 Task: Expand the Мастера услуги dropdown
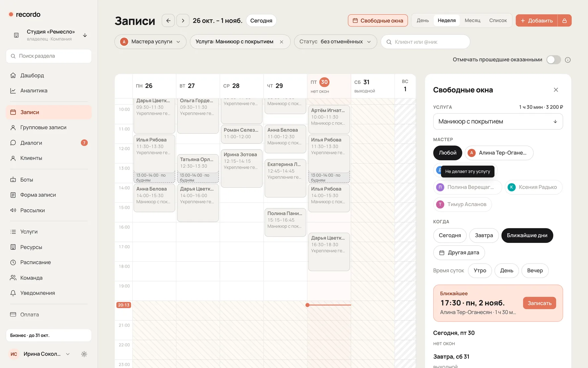tap(150, 42)
